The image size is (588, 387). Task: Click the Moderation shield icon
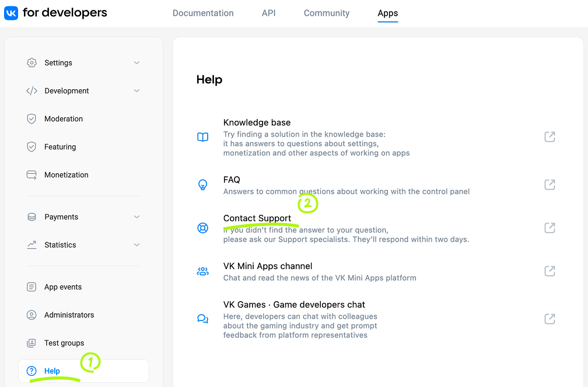pyautogui.click(x=32, y=119)
